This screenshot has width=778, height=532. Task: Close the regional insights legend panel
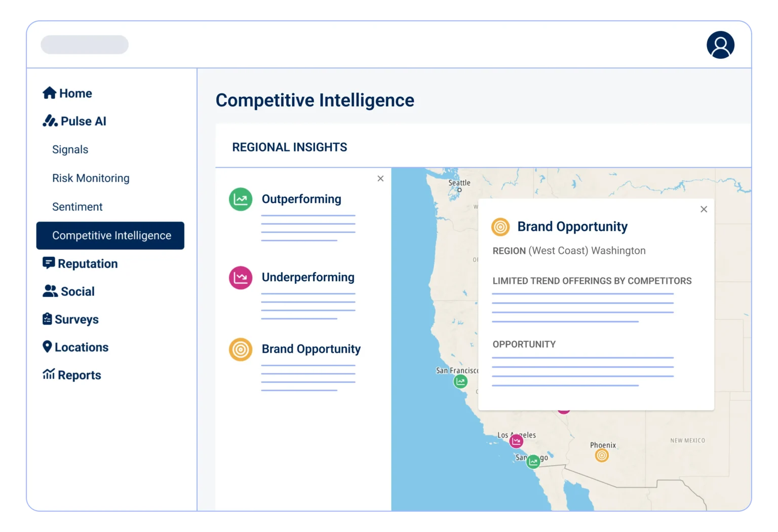point(380,178)
